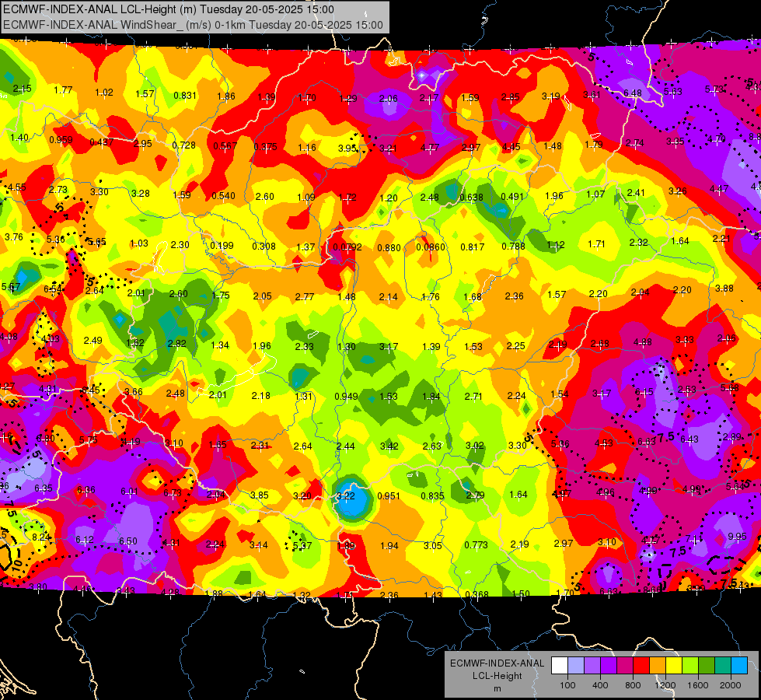
Task: Click the wind shear value 5.37
Action: pyautogui.click(x=302, y=545)
